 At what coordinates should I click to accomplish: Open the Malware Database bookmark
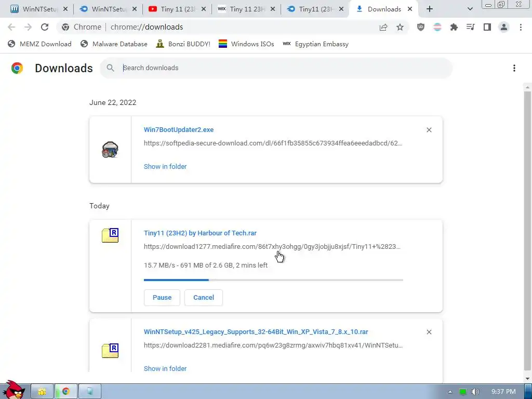114,44
